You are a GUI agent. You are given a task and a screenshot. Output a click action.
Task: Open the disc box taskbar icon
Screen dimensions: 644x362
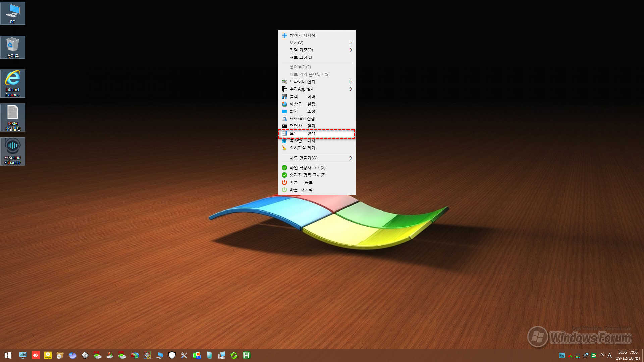60,355
